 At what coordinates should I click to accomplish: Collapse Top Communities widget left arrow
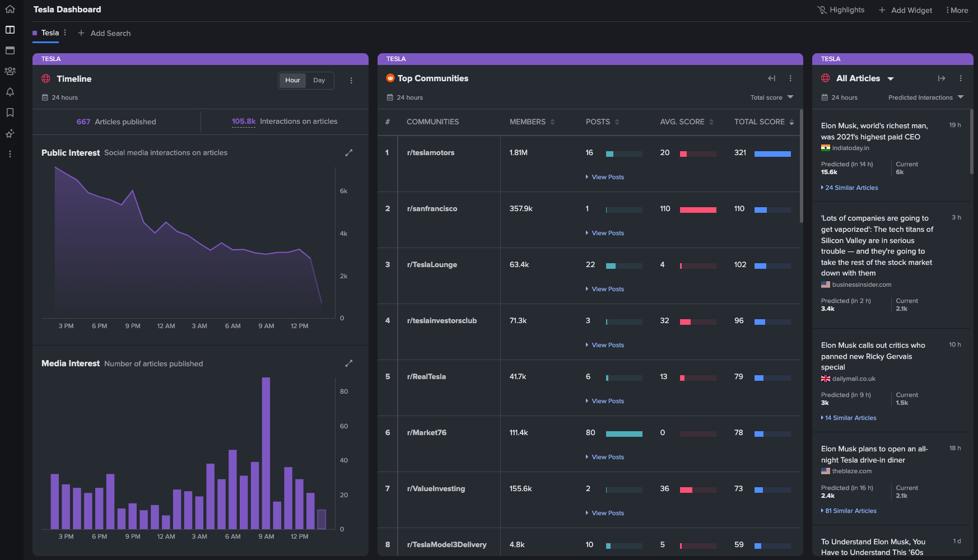point(772,78)
